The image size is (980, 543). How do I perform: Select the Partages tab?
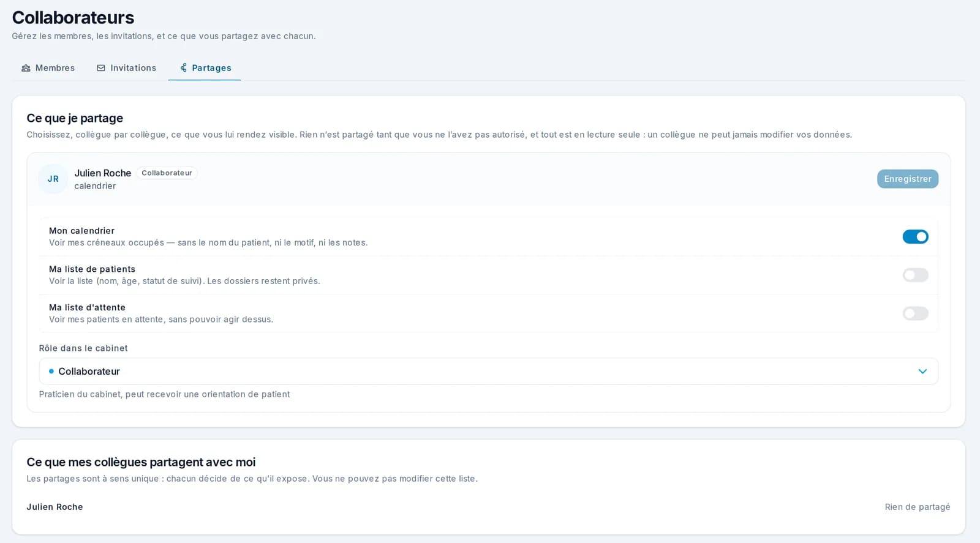tap(205, 68)
